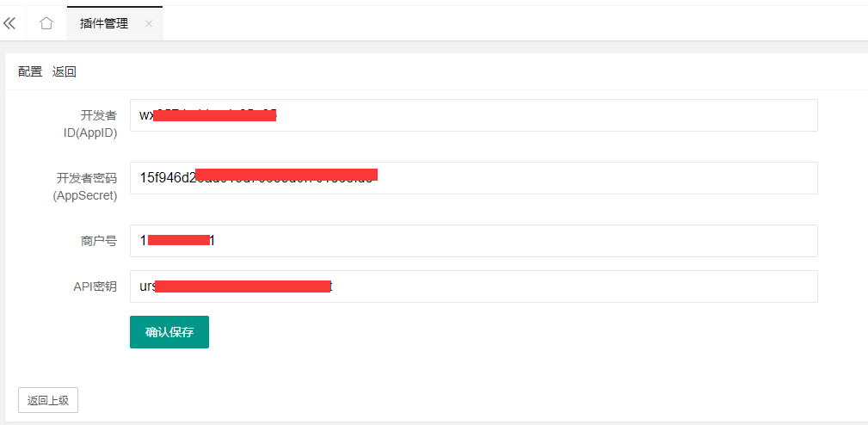The width and height of the screenshot is (868, 425).
Task: Focus the 开发者密码(AppSecret) input field
Action: pyautogui.click(x=474, y=178)
